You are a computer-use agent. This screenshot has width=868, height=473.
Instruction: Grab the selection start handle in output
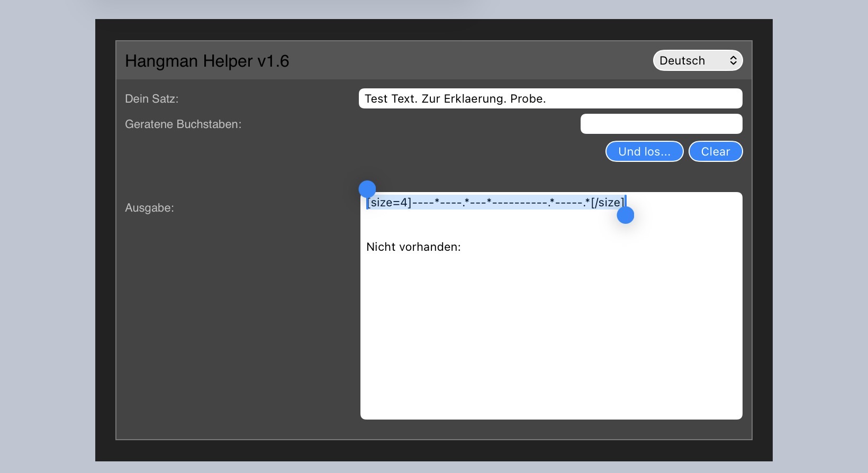pyautogui.click(x=367, y=189)
